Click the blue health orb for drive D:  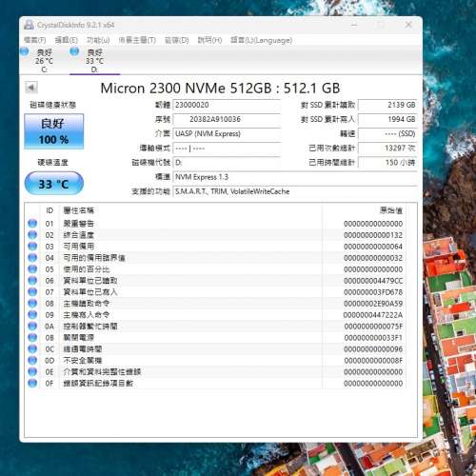74,51
